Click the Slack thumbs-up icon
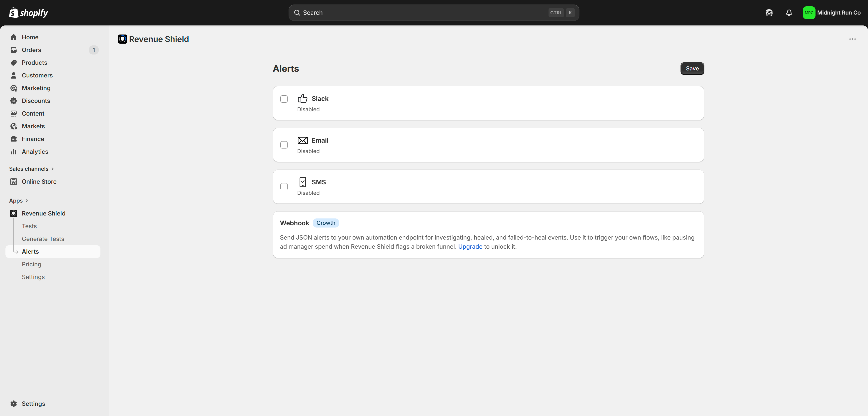The width and height of the screenshot is (868, 416). pyautogui.click(x=302, y=98)
